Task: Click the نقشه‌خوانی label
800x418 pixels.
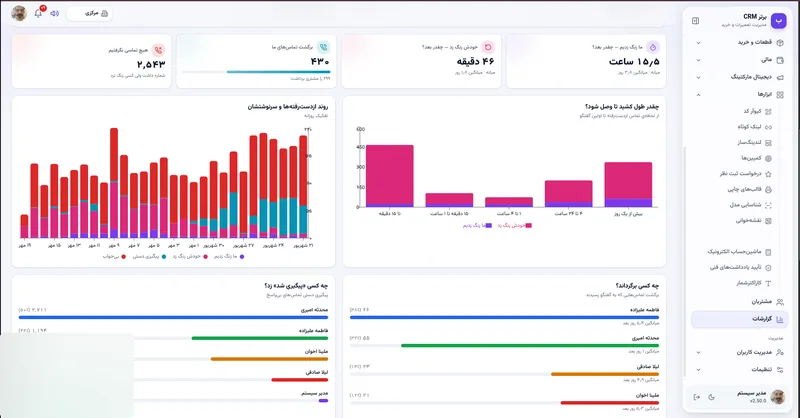Action: [x=748, y=221]
